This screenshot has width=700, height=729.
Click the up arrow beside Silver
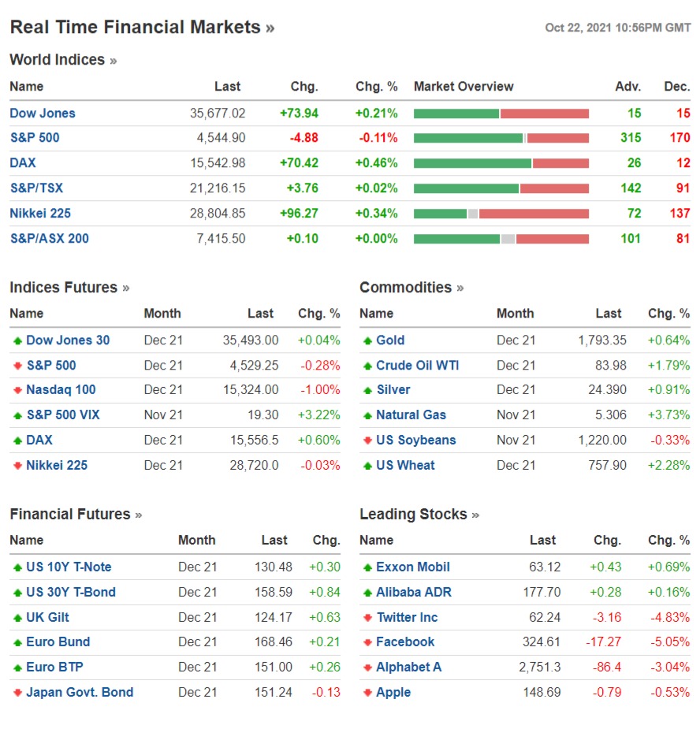[367, 390]
